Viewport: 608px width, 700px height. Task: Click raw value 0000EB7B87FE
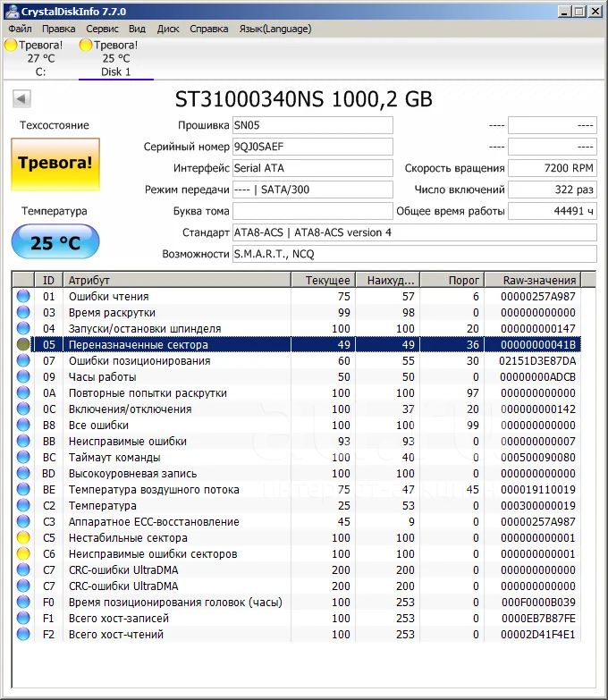538,618
